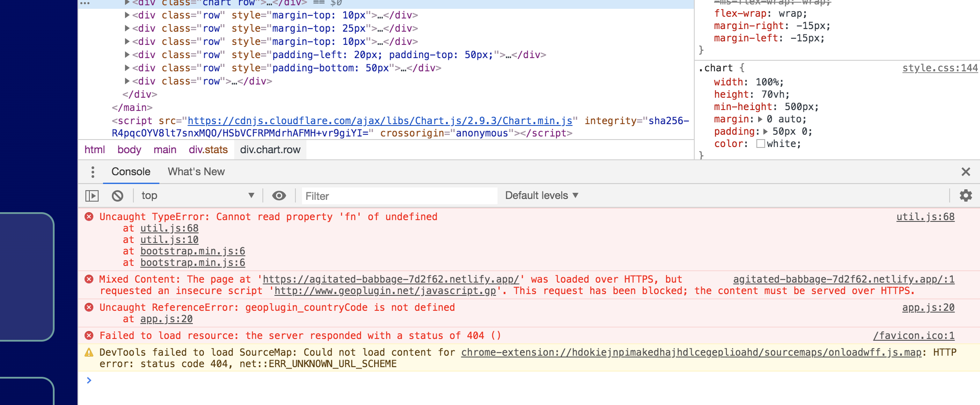980x405 pixels.
Task: Open the /favicon.ico:1 source link
Action: [x=914, y=335]
